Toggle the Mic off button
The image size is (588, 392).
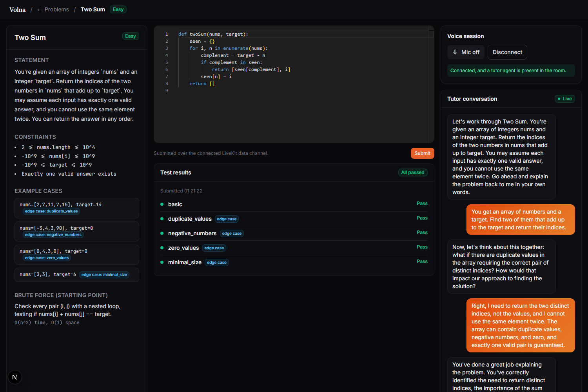466,52
